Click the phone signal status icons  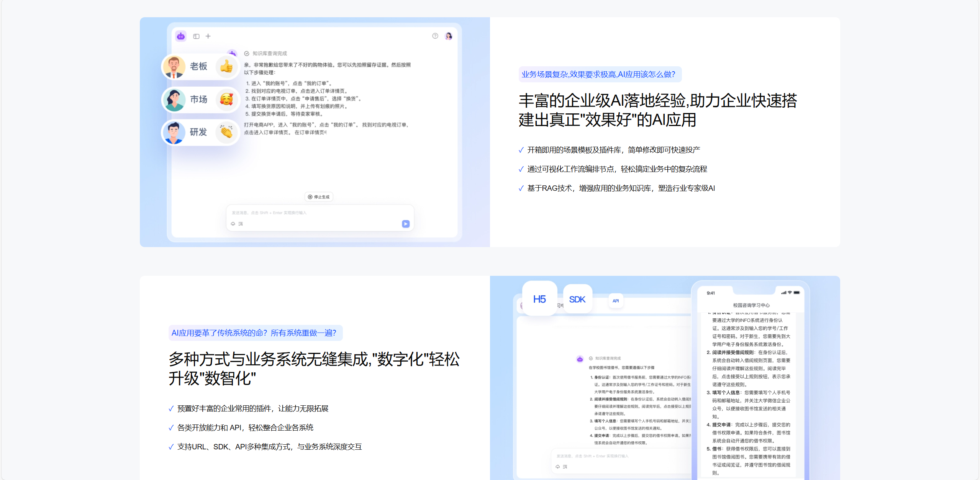coord(791,293)
